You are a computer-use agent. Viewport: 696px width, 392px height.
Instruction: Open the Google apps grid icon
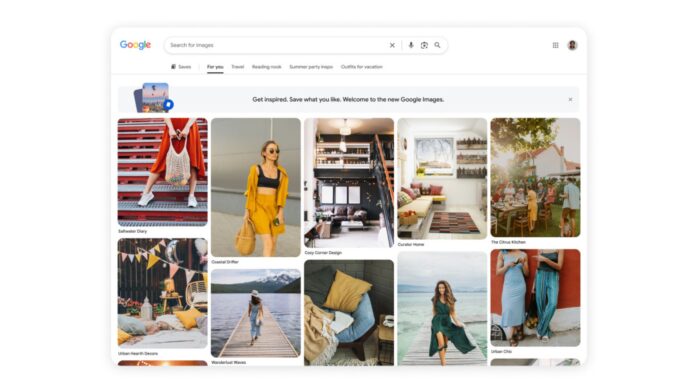[555, 45]
